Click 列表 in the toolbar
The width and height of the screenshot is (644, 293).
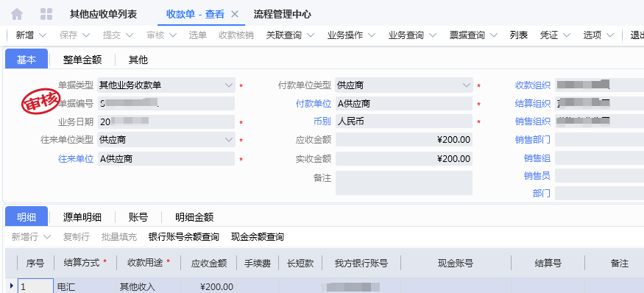click(x=519, y=35)
